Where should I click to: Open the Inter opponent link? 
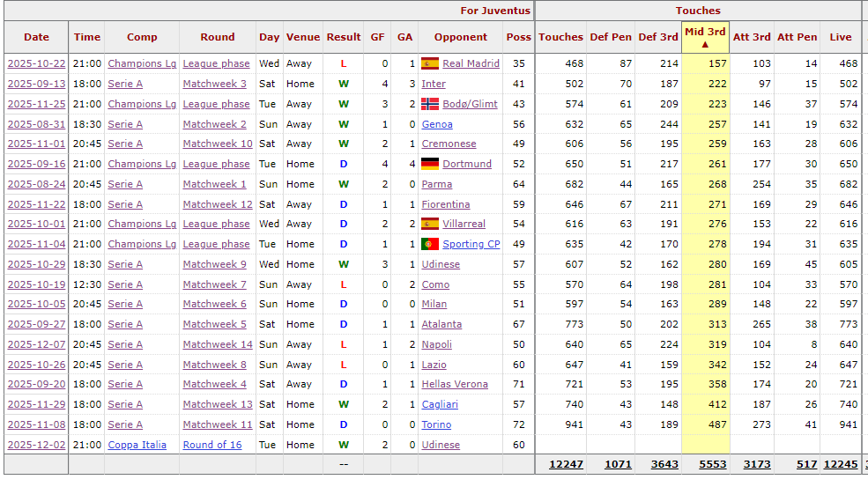434,84
